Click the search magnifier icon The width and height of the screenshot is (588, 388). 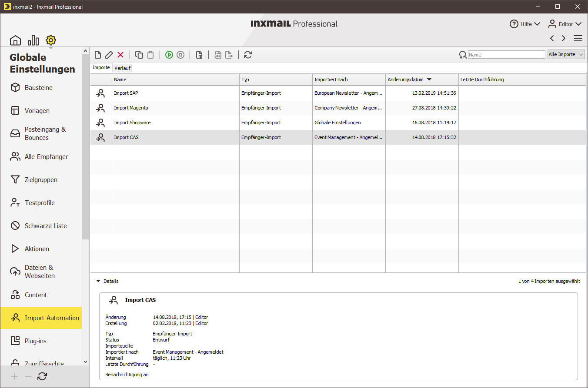click(463, 55)
